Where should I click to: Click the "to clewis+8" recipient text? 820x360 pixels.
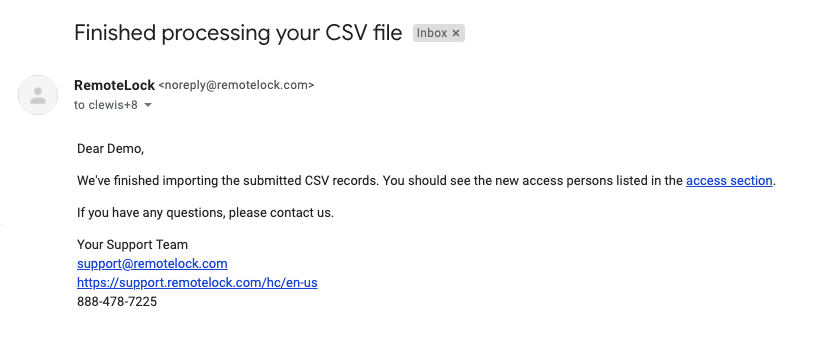[x=106, y=105]
